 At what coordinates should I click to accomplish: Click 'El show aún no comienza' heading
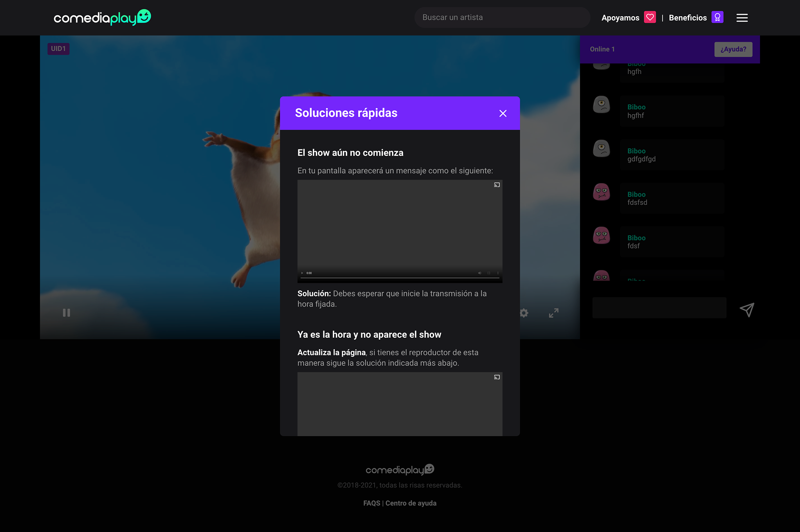pyautogui.click(x=350, y=153)
